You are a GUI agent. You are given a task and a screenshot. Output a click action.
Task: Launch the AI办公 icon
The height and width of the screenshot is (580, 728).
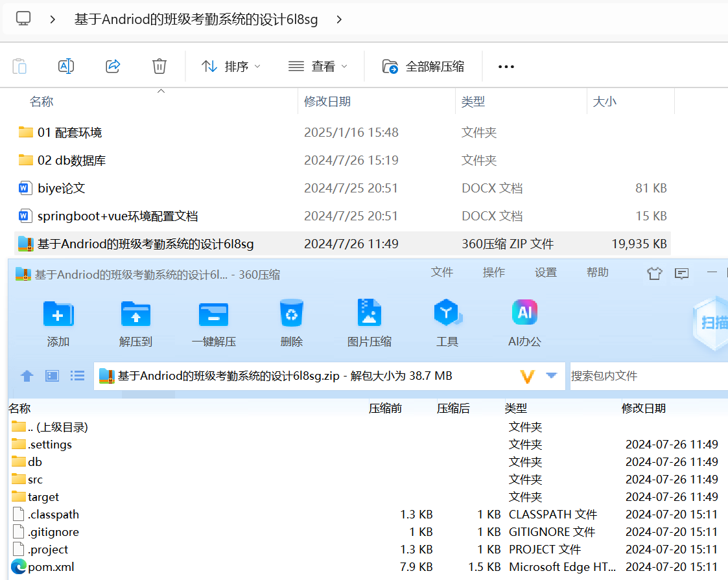[x=524, y=312]
